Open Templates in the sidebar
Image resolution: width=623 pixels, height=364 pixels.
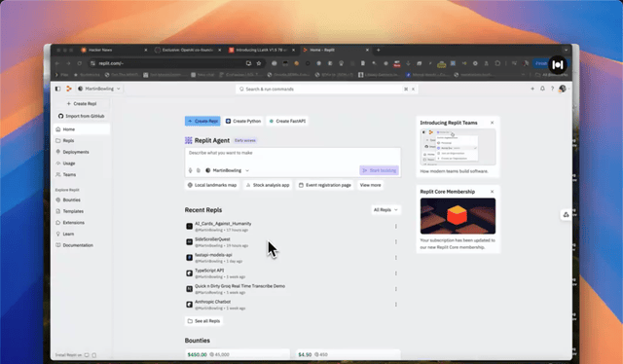tap(82, 211)
